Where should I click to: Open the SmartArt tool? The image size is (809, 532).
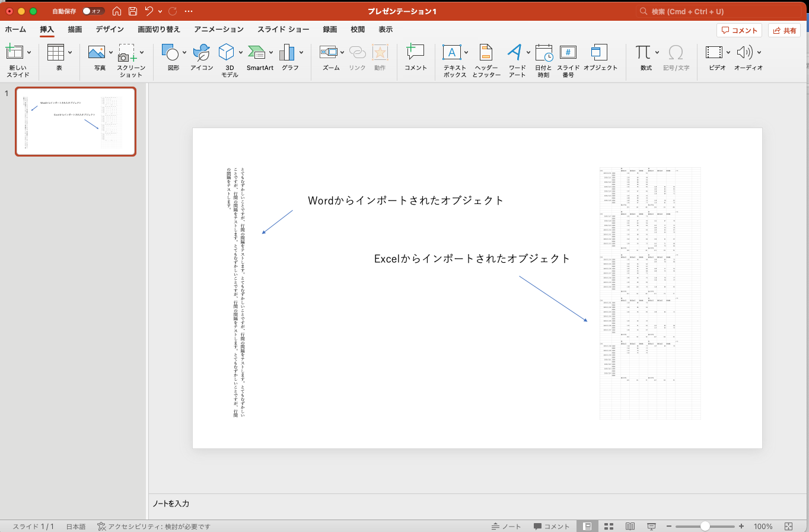click(257, 53)
